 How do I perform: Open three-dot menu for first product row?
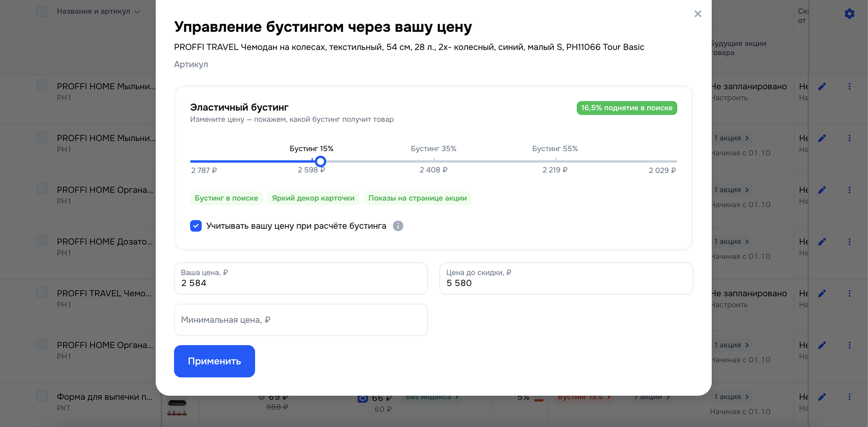click(x=849, y=87)
